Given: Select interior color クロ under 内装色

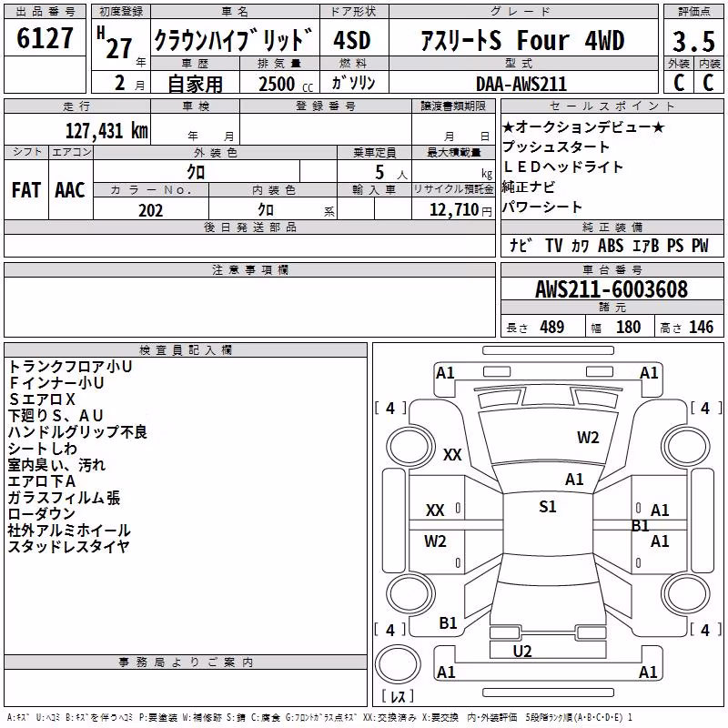Looking at the screenshot, I should point(266,210).
